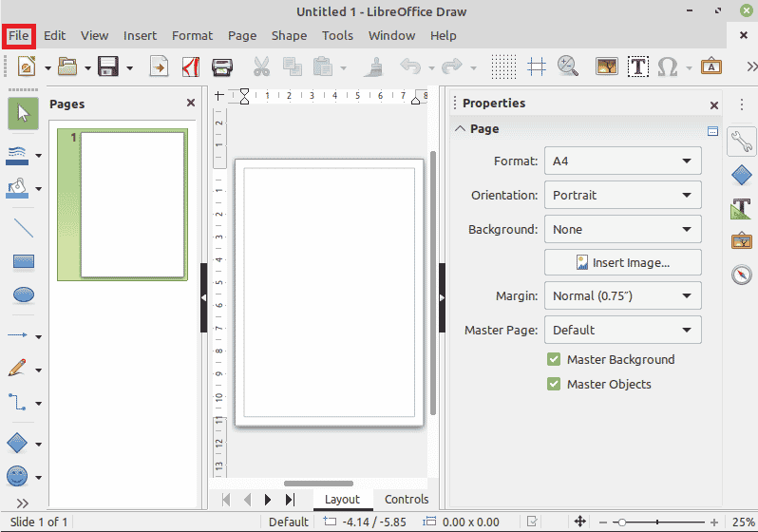Open the Master Page Default dropdown
Image resolution: width=758 pixels, height=532 pixels.
pos(623,330)
